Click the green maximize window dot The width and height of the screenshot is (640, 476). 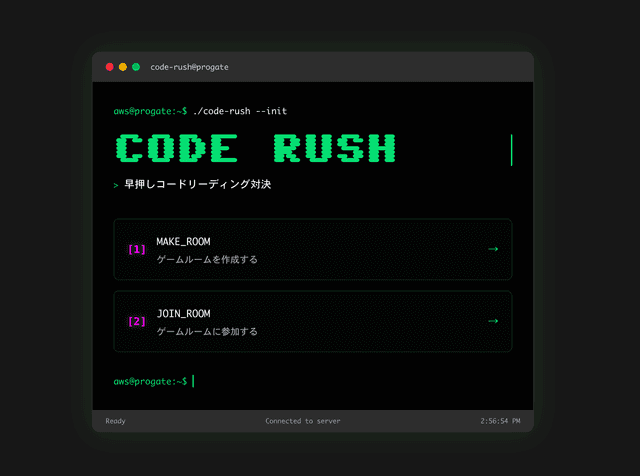click(136, 67)
